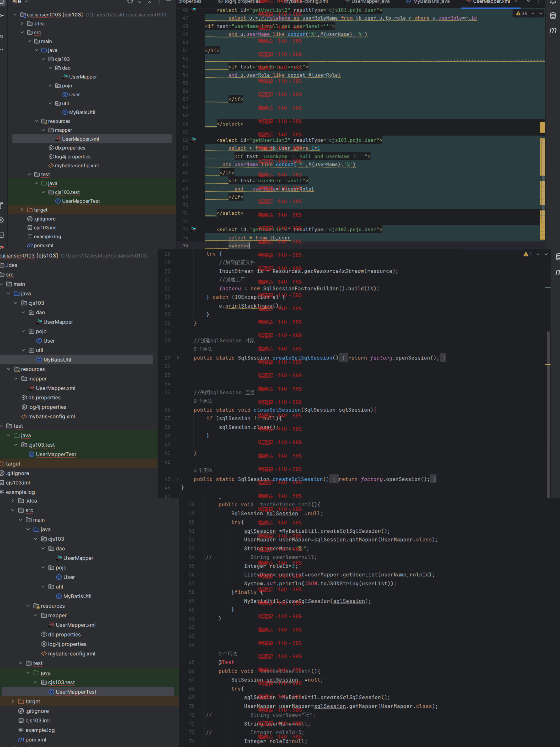
Task: Go to previous problem arrow in MyBatisUtil editor
Action: [538, 254]
